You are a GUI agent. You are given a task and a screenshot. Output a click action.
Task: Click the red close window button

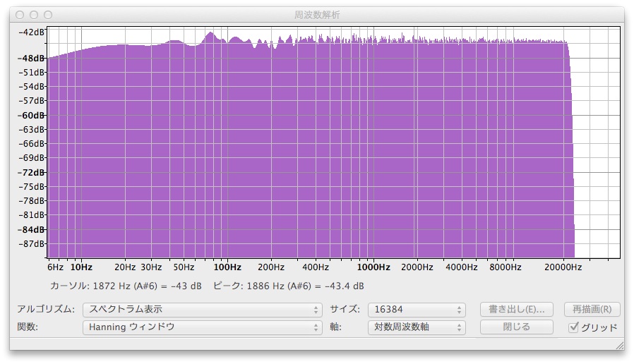20,15
